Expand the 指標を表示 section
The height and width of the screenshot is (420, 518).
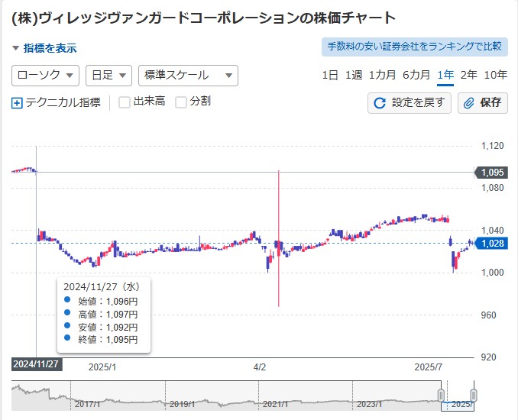point(44,48)
